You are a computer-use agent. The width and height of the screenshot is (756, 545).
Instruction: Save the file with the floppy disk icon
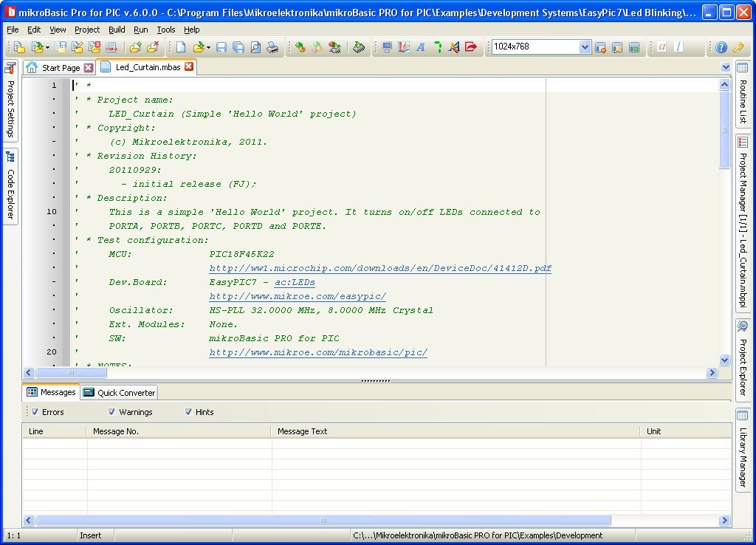point(221,47)
